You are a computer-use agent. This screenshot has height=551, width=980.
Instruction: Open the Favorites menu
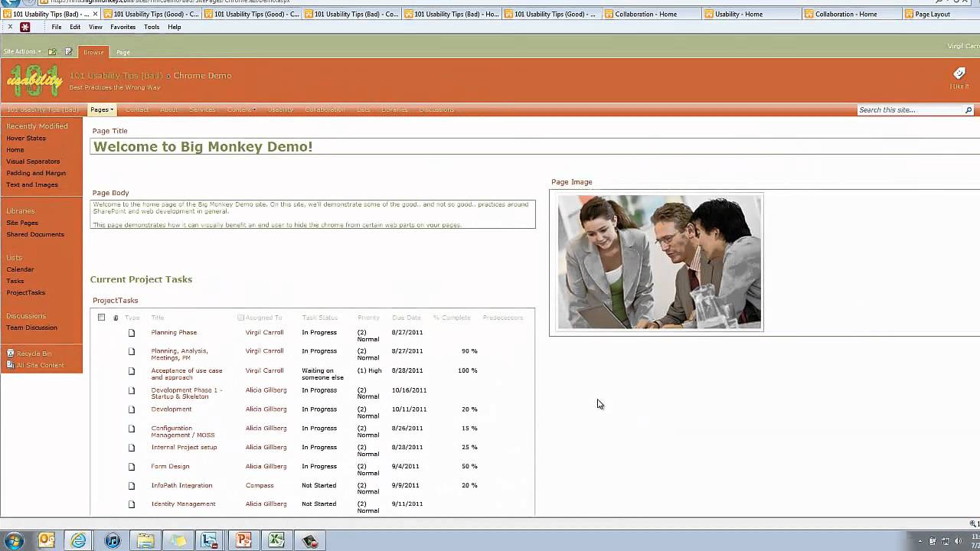(x=122, y=27)
